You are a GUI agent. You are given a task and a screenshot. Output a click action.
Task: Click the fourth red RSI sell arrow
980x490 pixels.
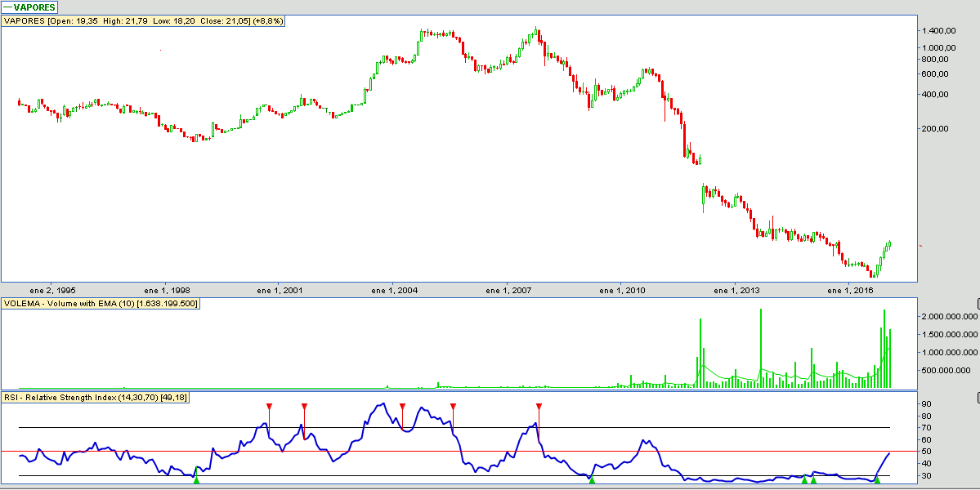[453, 406]
